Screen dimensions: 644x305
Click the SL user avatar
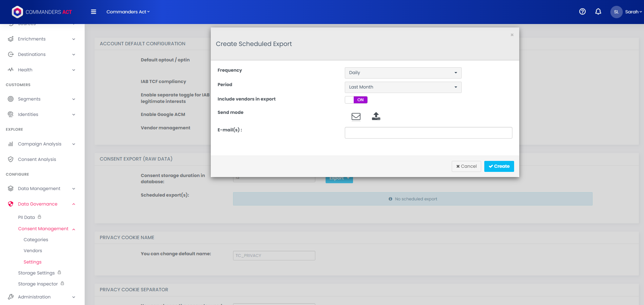point(616,12)
